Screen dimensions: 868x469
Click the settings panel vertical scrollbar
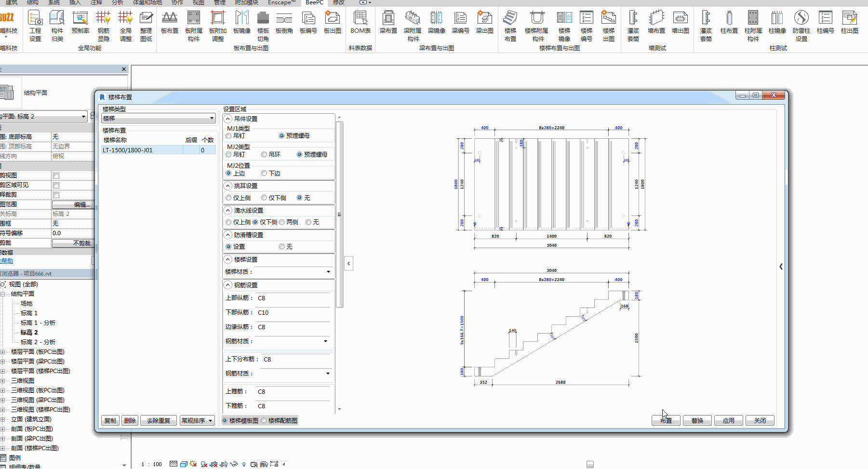tap(339, 214)
